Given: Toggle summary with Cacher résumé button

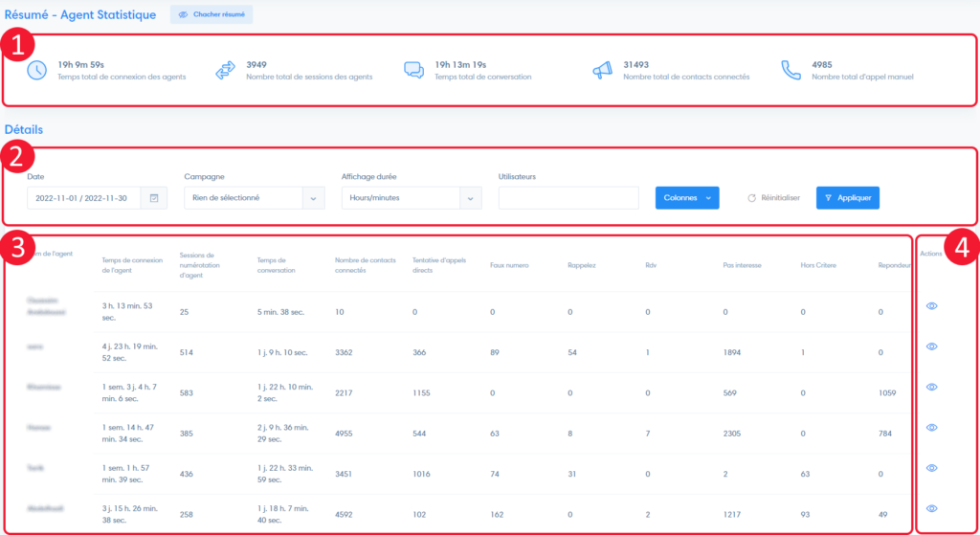Looking at the screenshot, I should (x=212, y=15).
